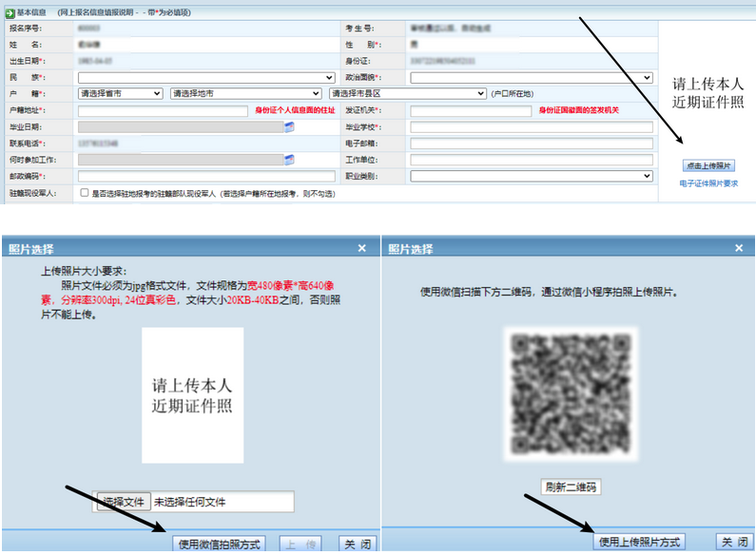Image resolution: width=756 pixels, height=555 pixels.
Task: Open the calendar picker for 毕业日期
Action: [290, 126]
